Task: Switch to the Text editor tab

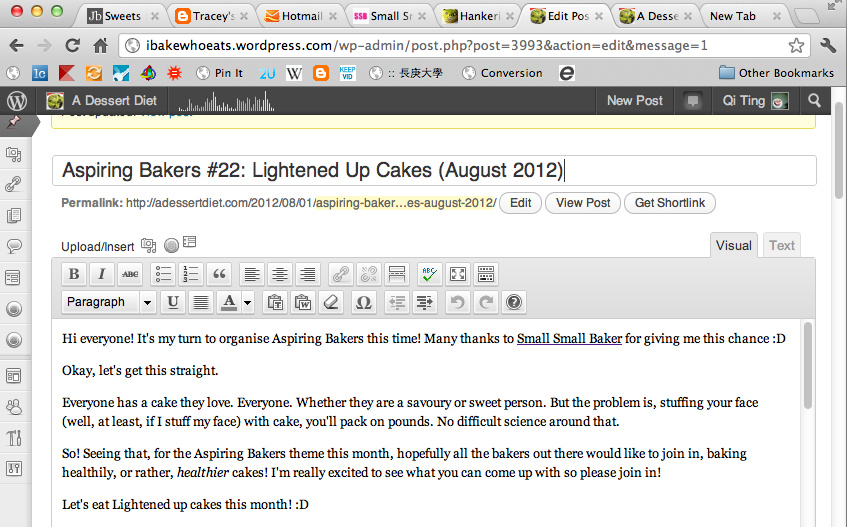Action: click(x=781, y=245)
